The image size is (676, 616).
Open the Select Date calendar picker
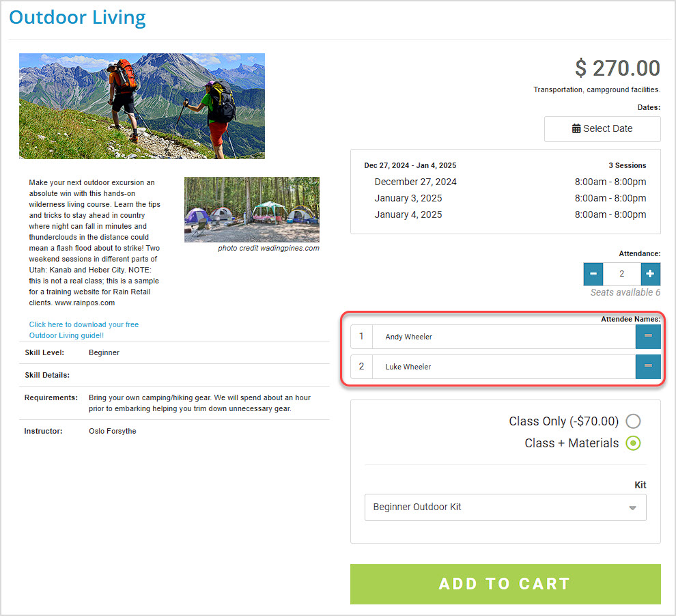pyautogui.click(x=602, y=128)
